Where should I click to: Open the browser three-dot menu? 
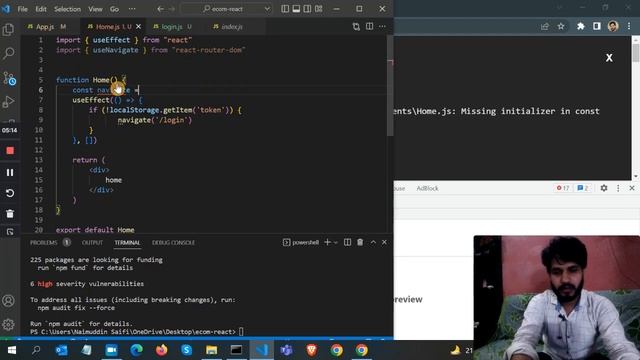[629, 27]
